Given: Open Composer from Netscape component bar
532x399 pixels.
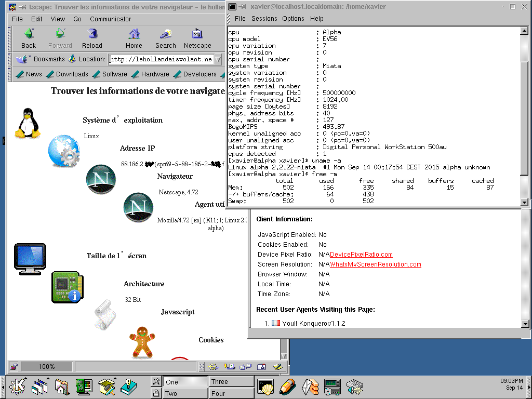Looking at the screenshot, I should pos(277,367).
